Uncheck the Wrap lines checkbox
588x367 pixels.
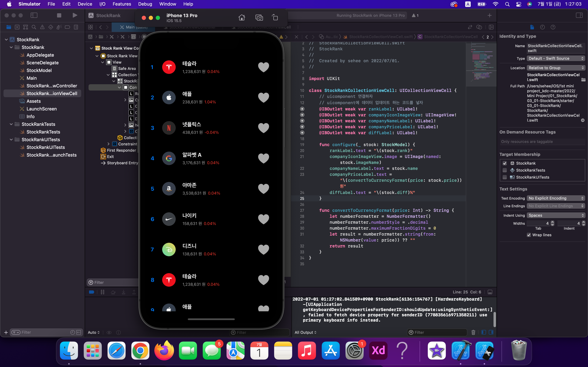coord(529,235)
